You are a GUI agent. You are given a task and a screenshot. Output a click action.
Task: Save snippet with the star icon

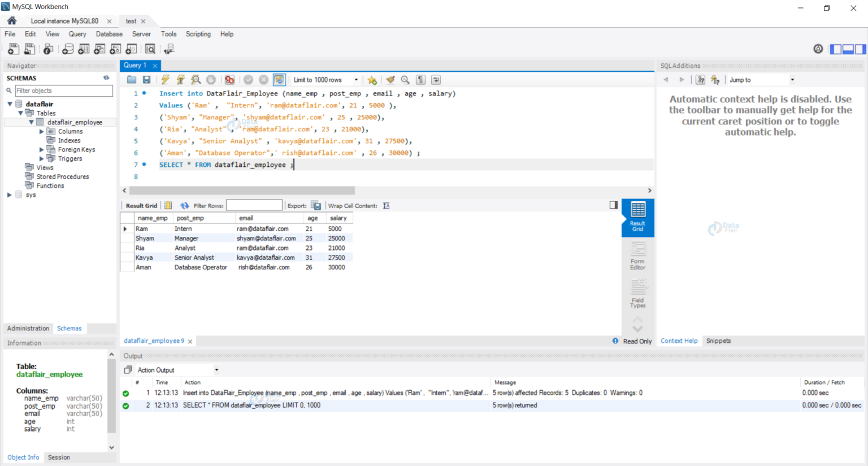(x=372, y=80)
